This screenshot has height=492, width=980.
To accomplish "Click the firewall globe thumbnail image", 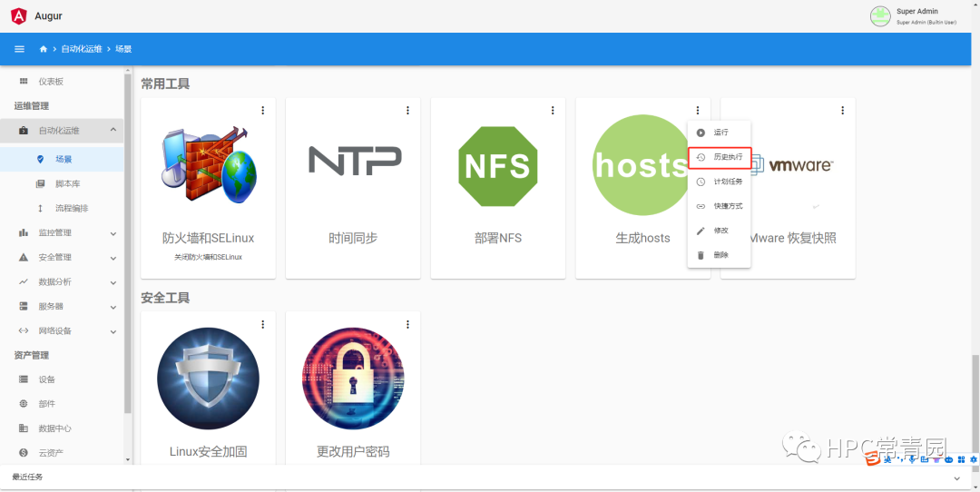I will pos(209,165).
